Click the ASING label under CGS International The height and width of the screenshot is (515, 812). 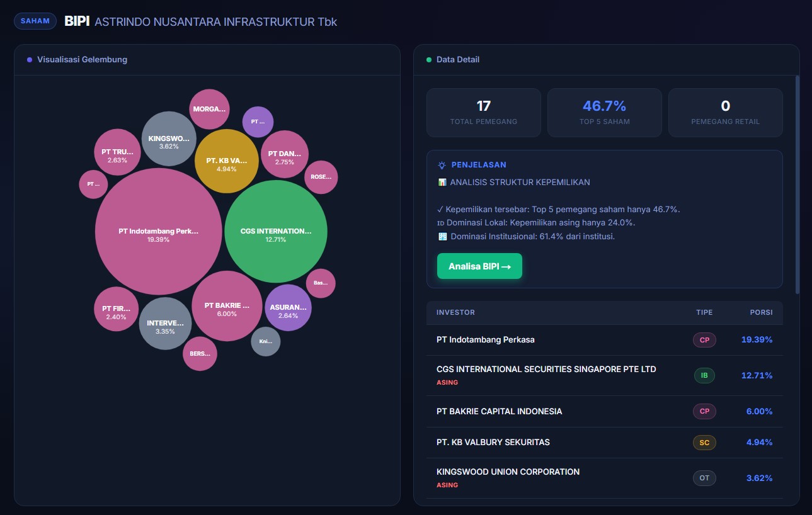tap(447, 383)
